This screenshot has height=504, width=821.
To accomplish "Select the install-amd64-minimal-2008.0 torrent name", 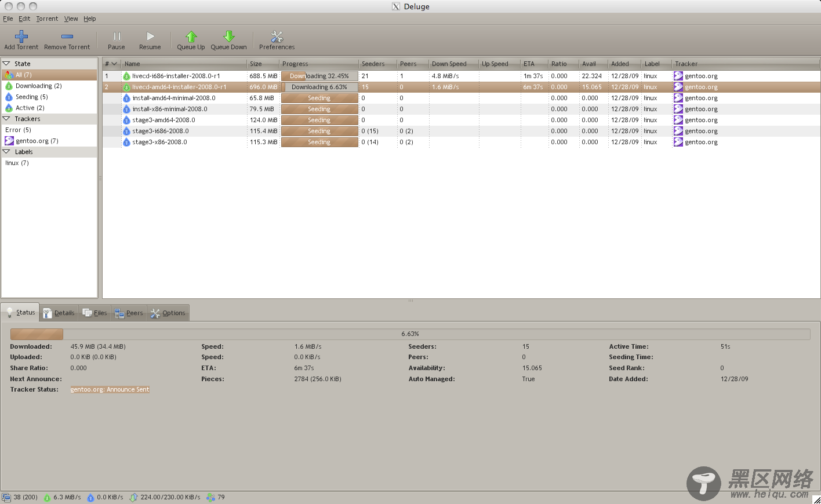I will (174, 98).
